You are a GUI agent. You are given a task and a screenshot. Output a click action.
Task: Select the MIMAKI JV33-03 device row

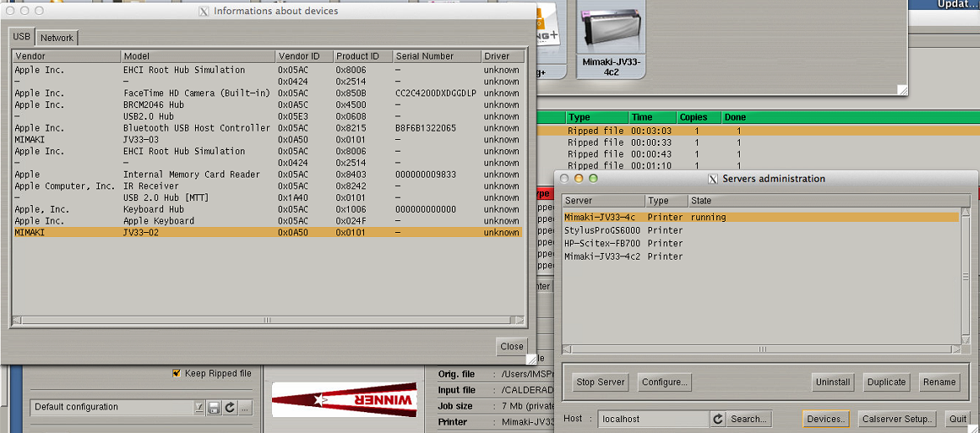[x=268, y=140]
